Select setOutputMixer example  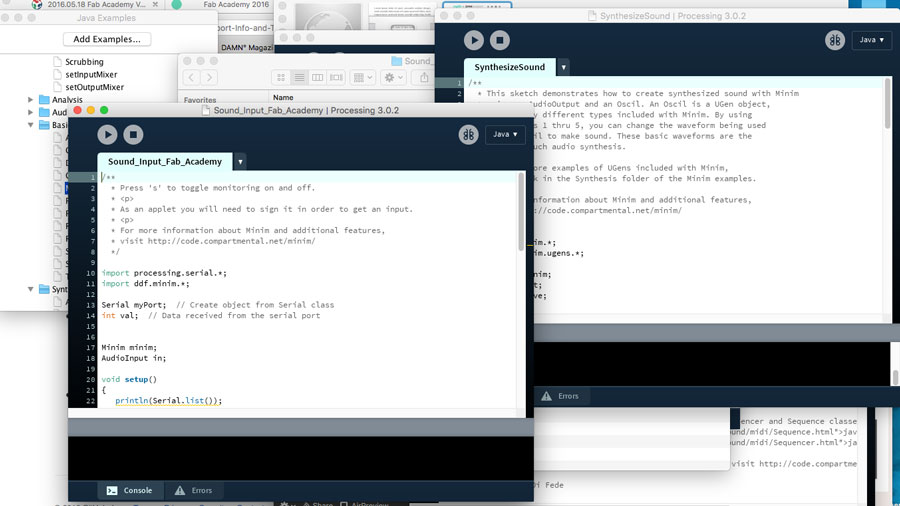(x=95, y=87)
